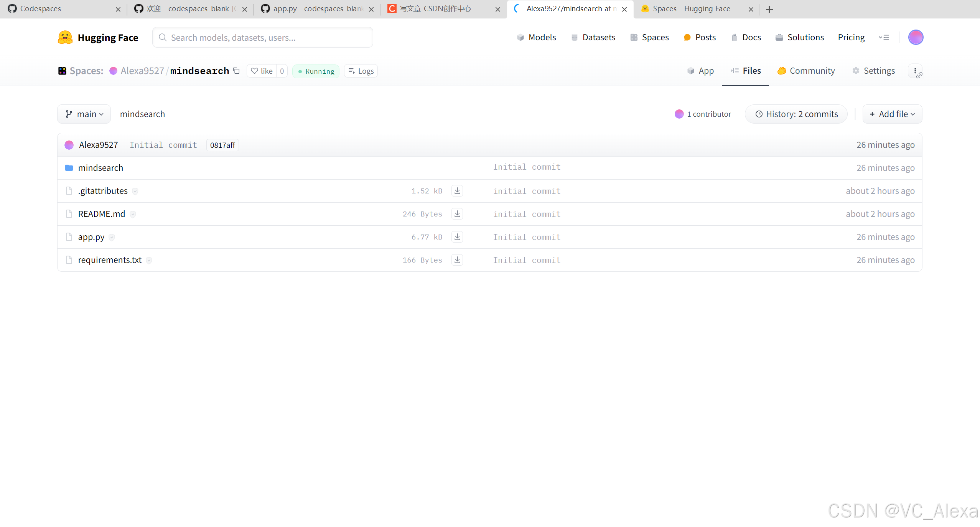Image resolution: width=980 pixels, height=527 pixels.
Task: Click the safety shield beside requirements.txt
Action: click(x=149, y=260)
